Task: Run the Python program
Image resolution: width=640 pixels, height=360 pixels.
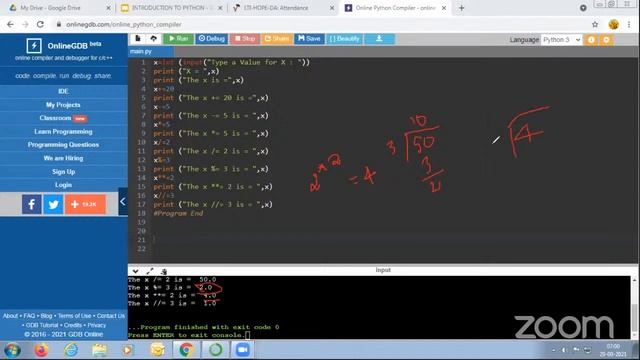Action: point(178,39)
